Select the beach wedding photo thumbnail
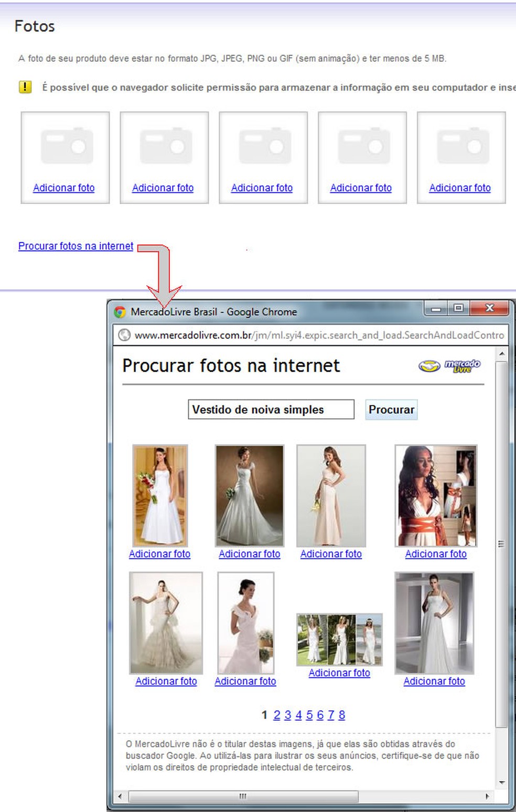 point(339,638)
